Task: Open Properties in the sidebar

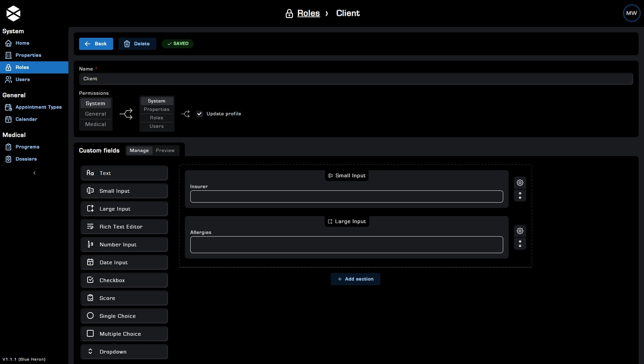Action: coord(34,55)
